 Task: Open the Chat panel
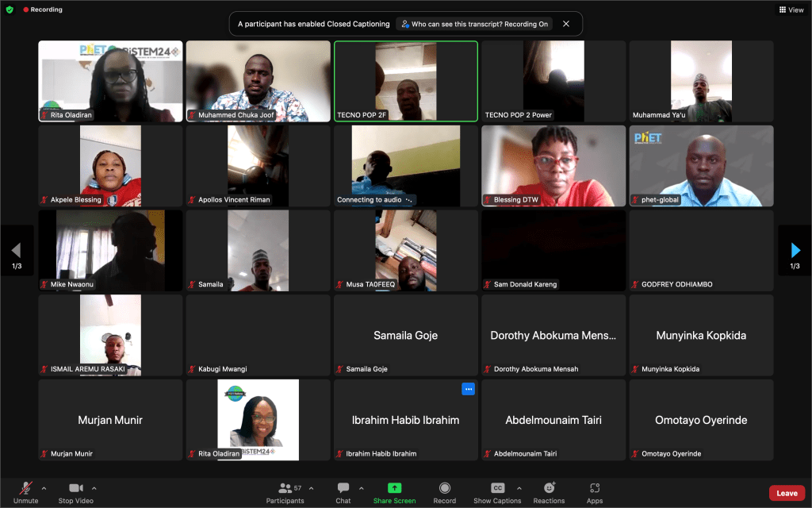point(343,488)
